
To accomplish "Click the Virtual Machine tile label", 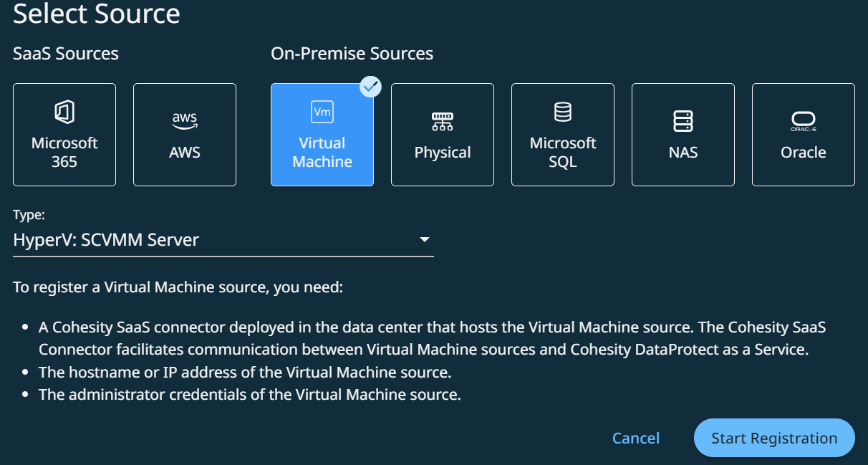I will pyautogui.click(x=322, y=153).
